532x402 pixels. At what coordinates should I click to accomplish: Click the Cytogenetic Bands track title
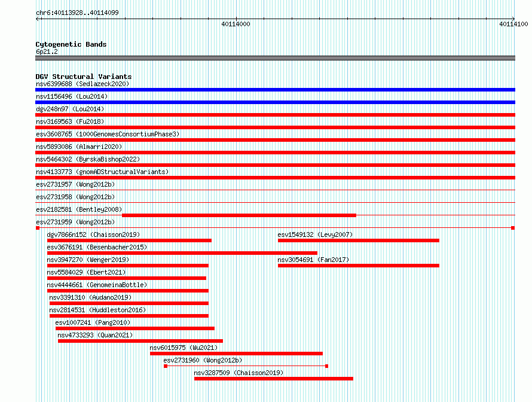(x=71, y=44)
